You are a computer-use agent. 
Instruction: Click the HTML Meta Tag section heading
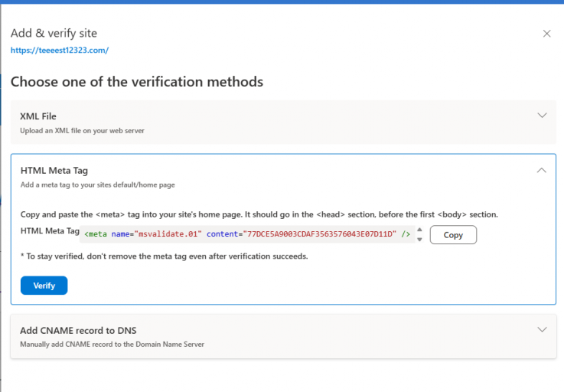coord(54,171)
